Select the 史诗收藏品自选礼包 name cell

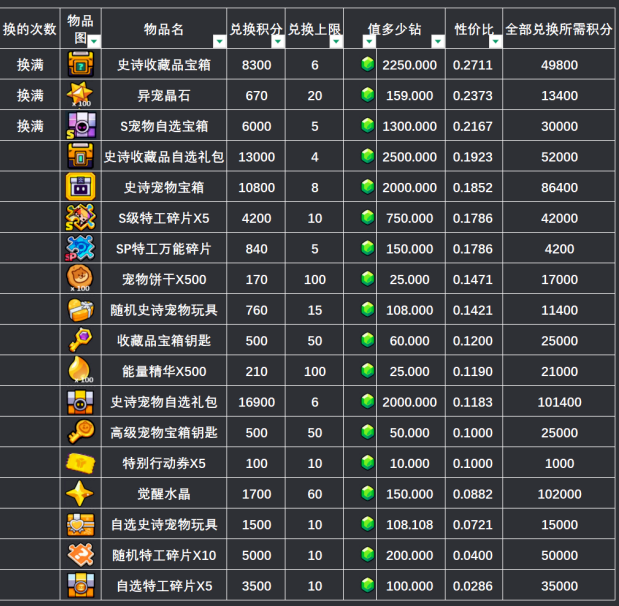coord(164,156)
